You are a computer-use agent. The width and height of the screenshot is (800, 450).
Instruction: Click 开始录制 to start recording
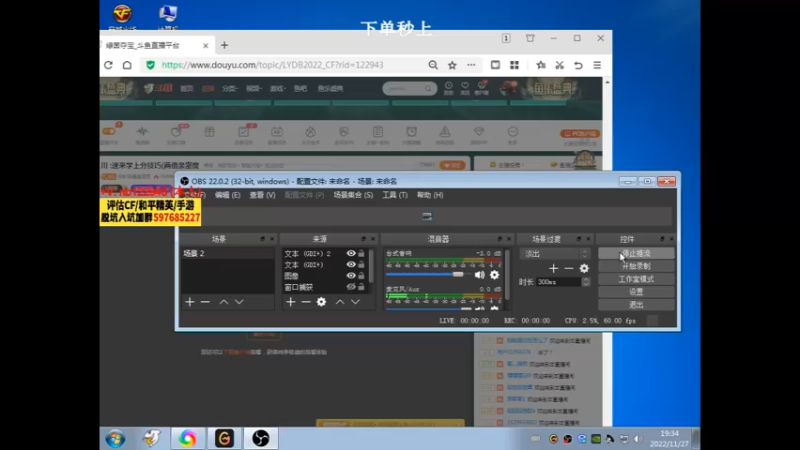click(636, 266)
